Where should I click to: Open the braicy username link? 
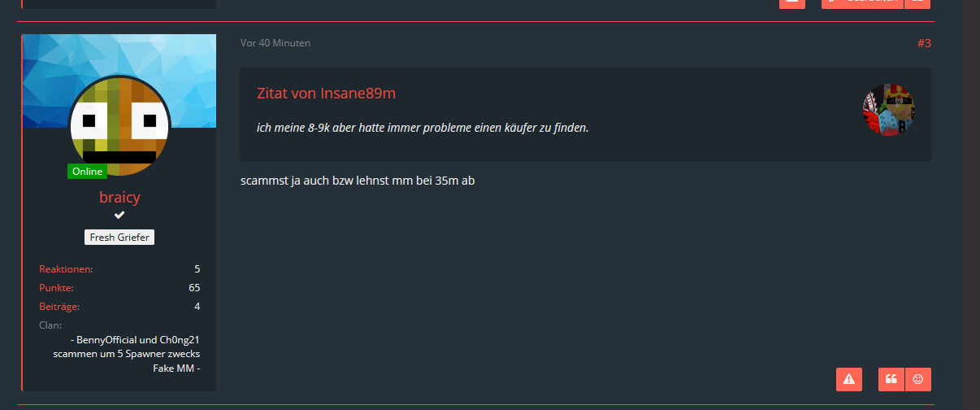coord(119,197)
